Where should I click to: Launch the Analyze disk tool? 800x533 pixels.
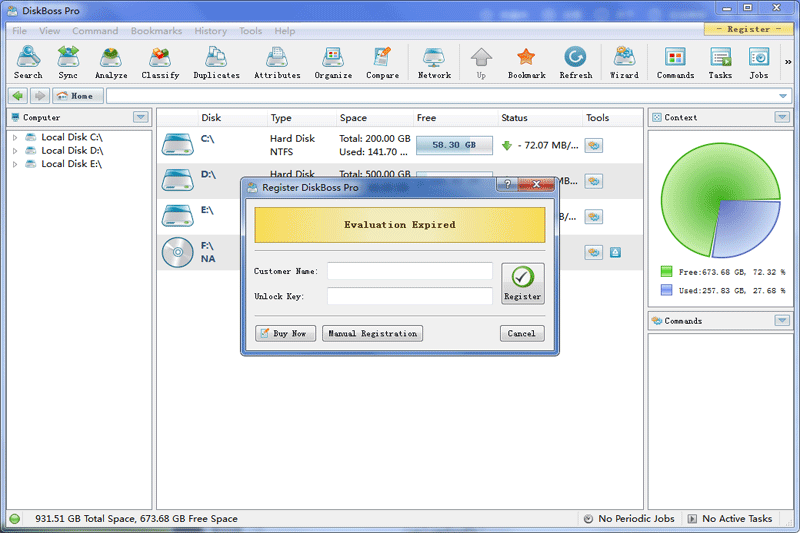click(x=111, y=62)
